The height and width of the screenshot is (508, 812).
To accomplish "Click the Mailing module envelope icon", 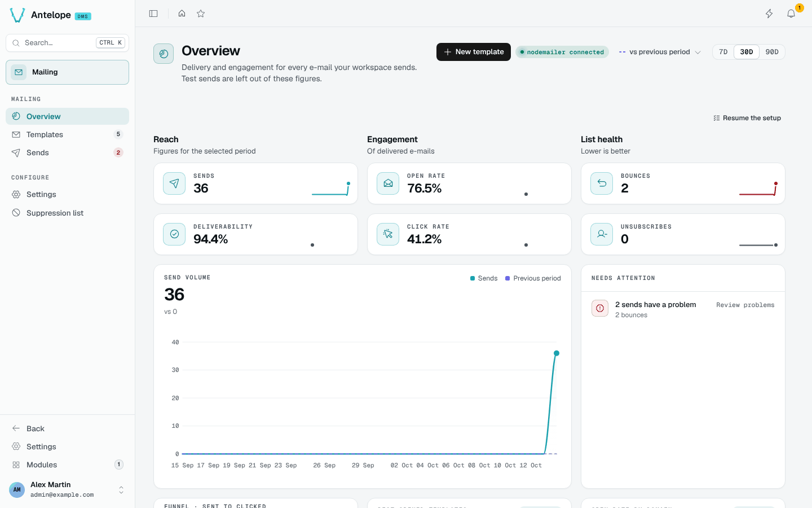I will click(x=19, y=72).
